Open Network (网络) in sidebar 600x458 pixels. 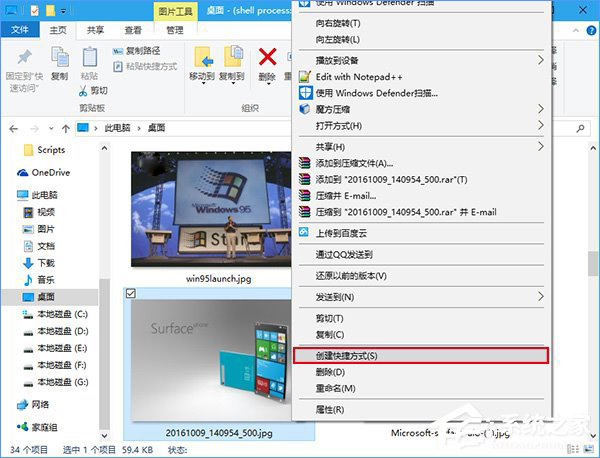(34, 404)
